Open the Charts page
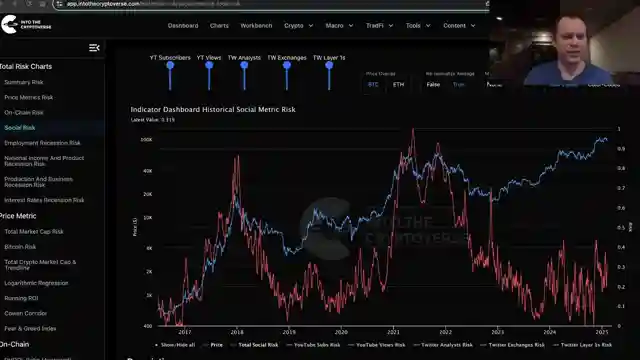 click(219, 25)
